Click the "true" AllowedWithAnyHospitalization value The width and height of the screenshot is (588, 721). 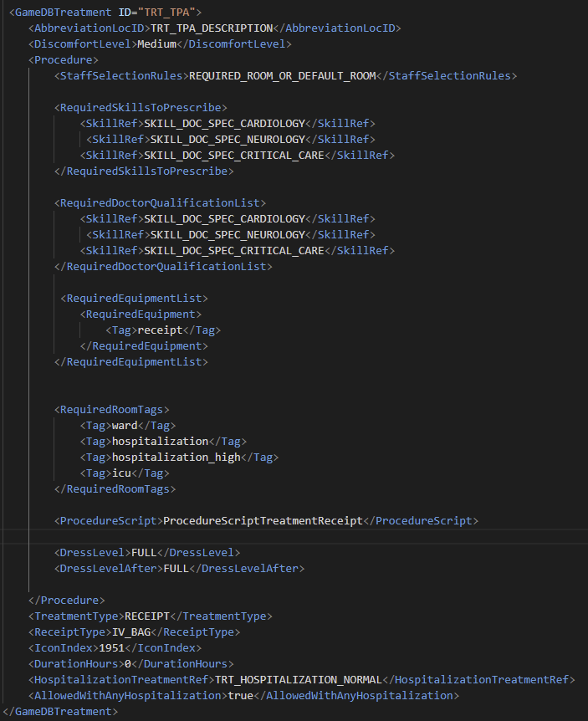click(240, 695)
